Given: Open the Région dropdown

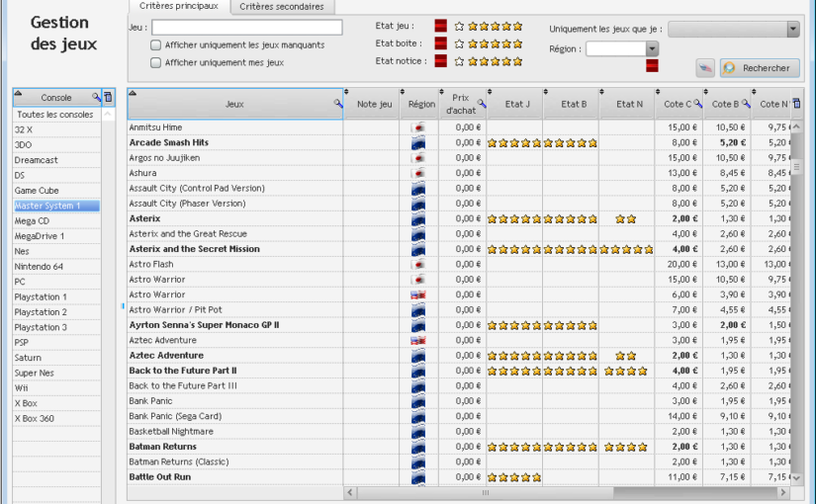Looking at the screenshot, I should pos(652,48).
